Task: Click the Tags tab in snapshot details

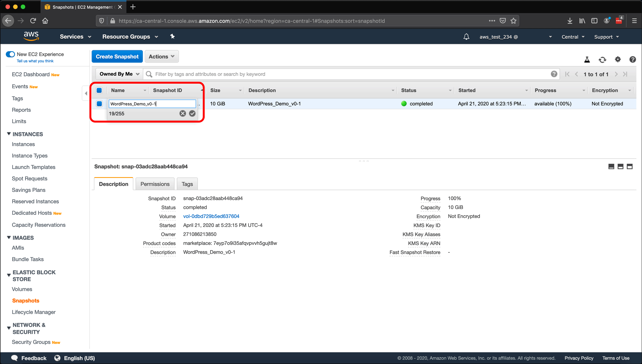Action: 187,184
